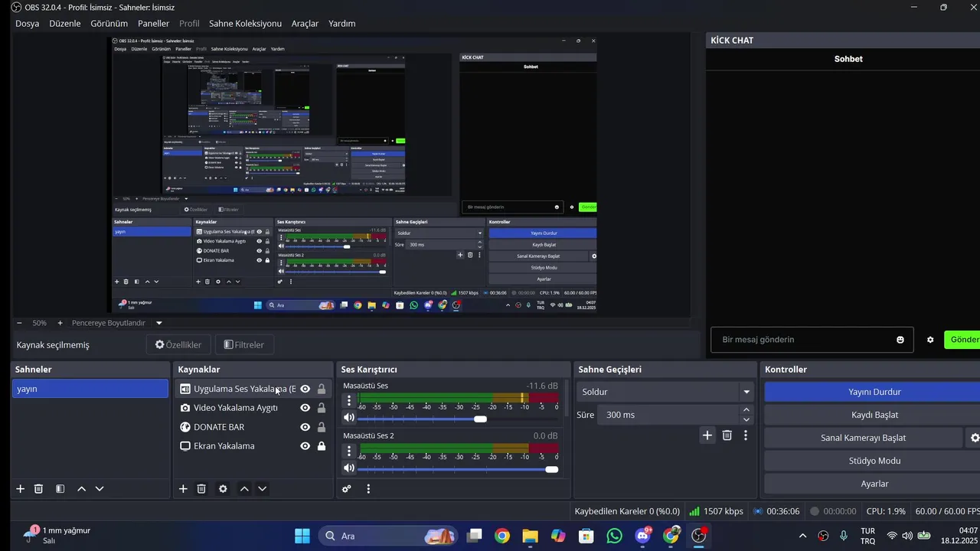Remove selected scene with trash icon

tap(38, 489)
